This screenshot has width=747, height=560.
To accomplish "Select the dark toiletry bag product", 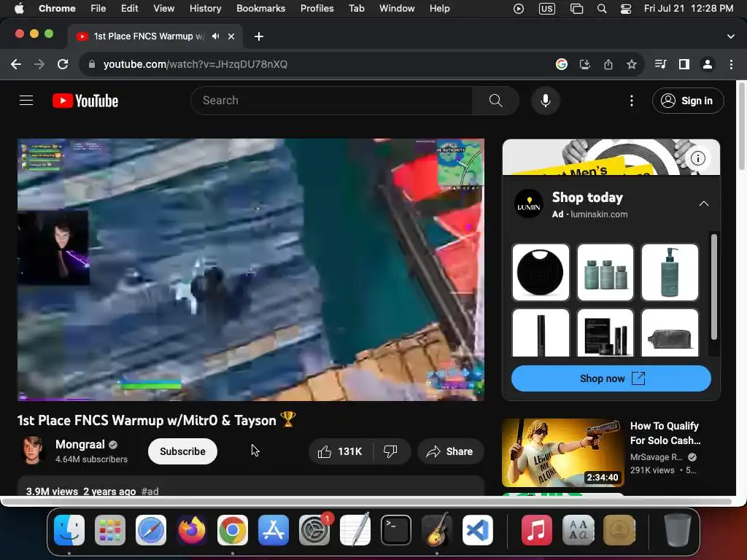I will [670, 332].
